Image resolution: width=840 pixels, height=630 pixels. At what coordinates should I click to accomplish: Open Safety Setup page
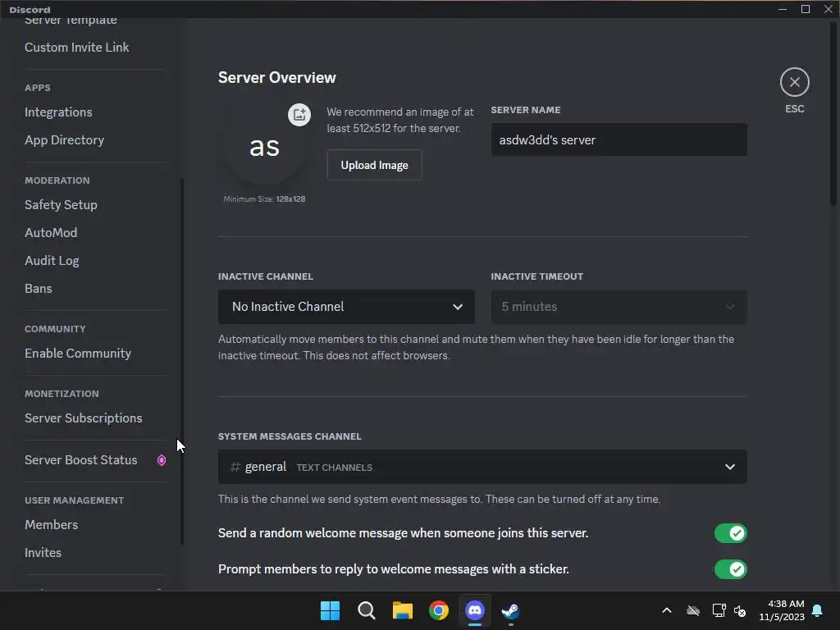[61, 204]
